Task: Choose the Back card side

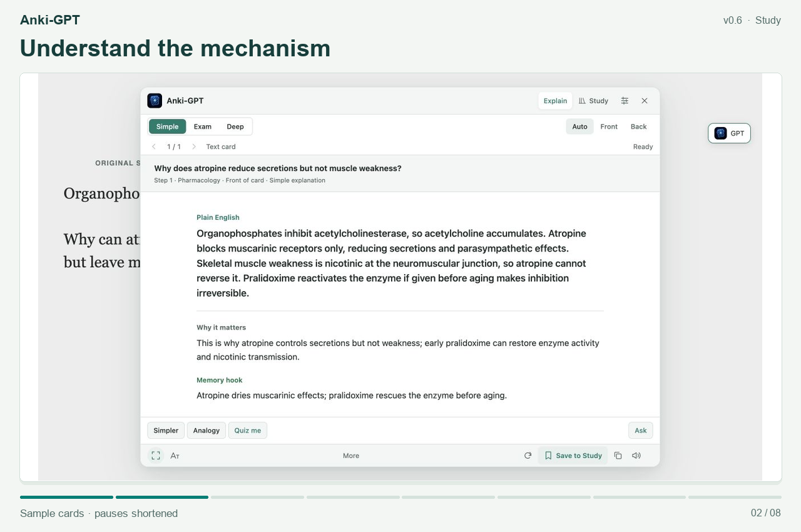Action: click(639, 126)
